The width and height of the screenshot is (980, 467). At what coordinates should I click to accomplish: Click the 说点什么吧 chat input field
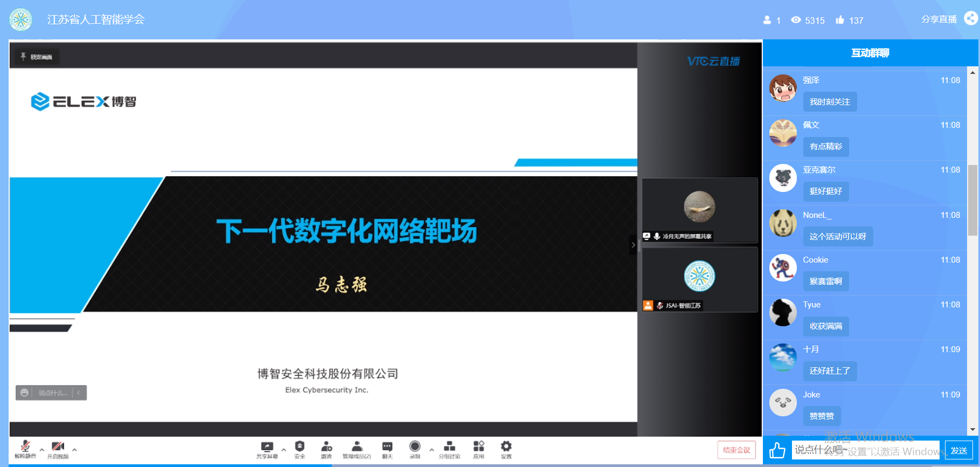tap(865, 450)
